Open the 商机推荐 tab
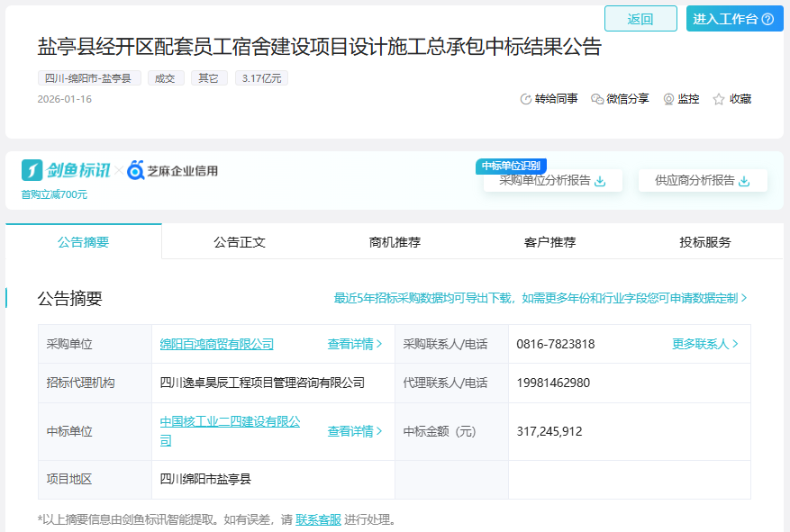Viewport: 790px width, 532px height. coord(395,241)
